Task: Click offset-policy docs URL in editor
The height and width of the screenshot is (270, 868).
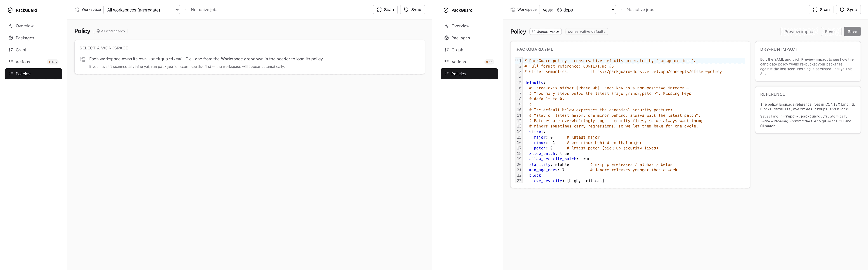Action: 656,72
